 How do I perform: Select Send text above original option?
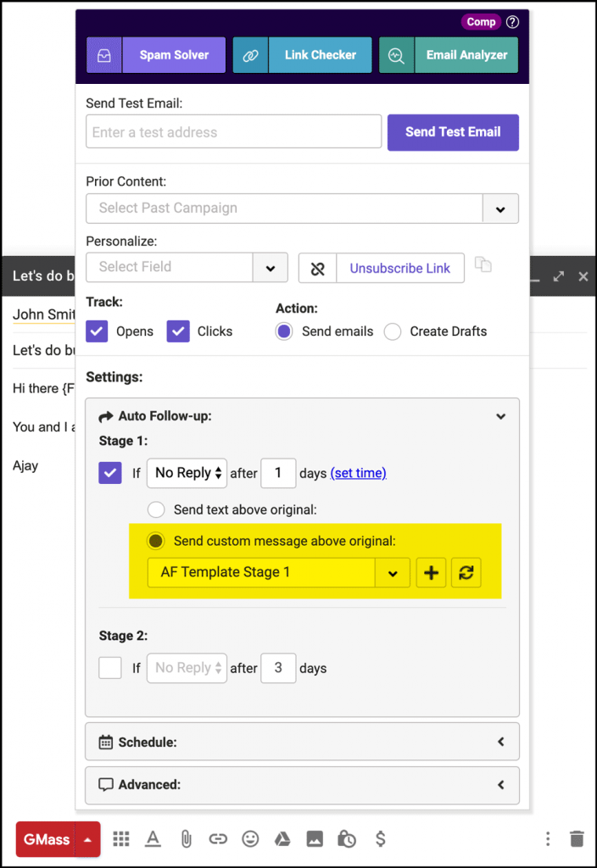pos(156,510)
